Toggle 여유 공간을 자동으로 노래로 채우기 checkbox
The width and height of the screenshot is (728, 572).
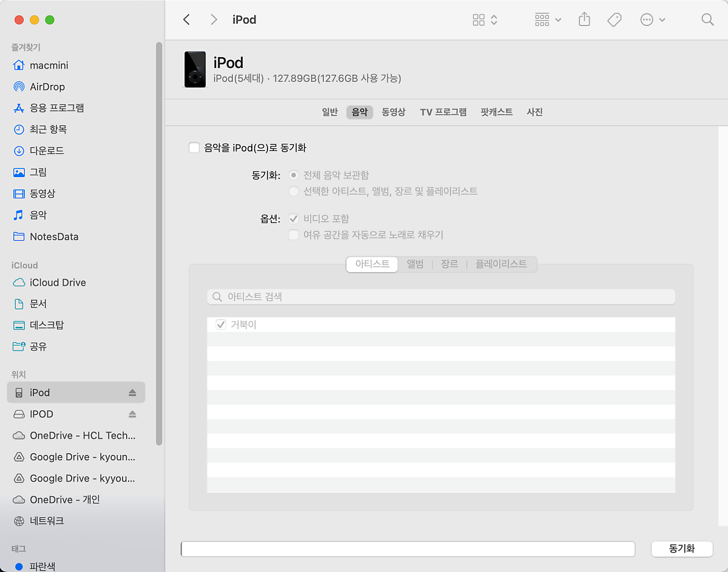[x=294, y=235]
